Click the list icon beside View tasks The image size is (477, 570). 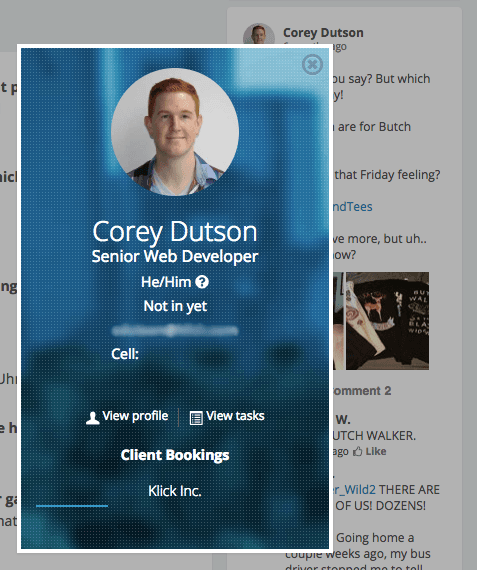click(x=196, y=418)
